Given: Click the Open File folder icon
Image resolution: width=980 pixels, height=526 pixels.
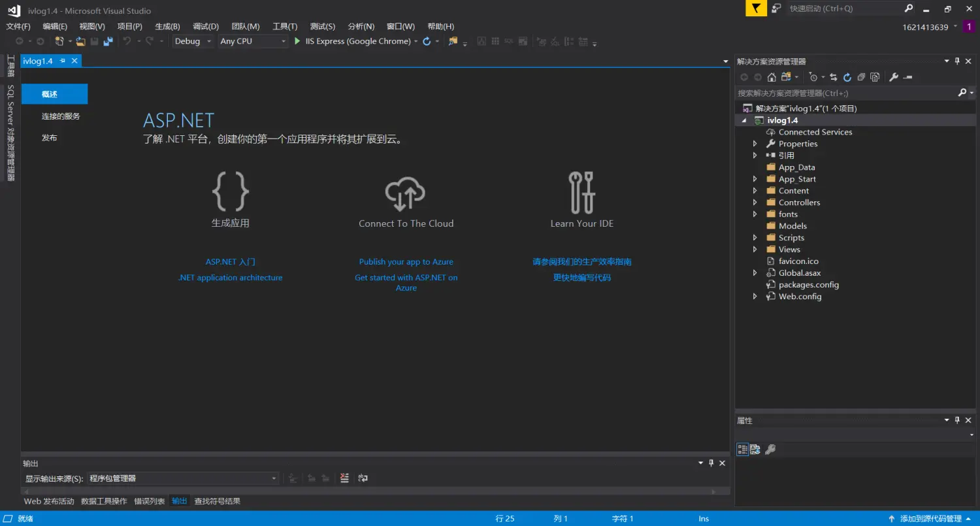Looking at the screenshot, I should (x=80, y=41).
